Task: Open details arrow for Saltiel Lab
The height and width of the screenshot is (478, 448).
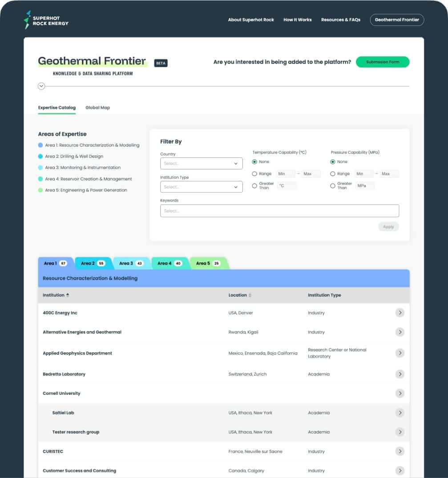Action: pyautogui.click(x=400, y=413)
